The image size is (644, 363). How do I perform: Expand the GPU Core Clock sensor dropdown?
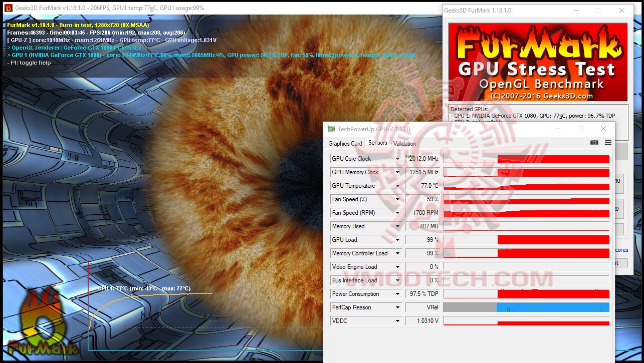(x=397, y=159)
